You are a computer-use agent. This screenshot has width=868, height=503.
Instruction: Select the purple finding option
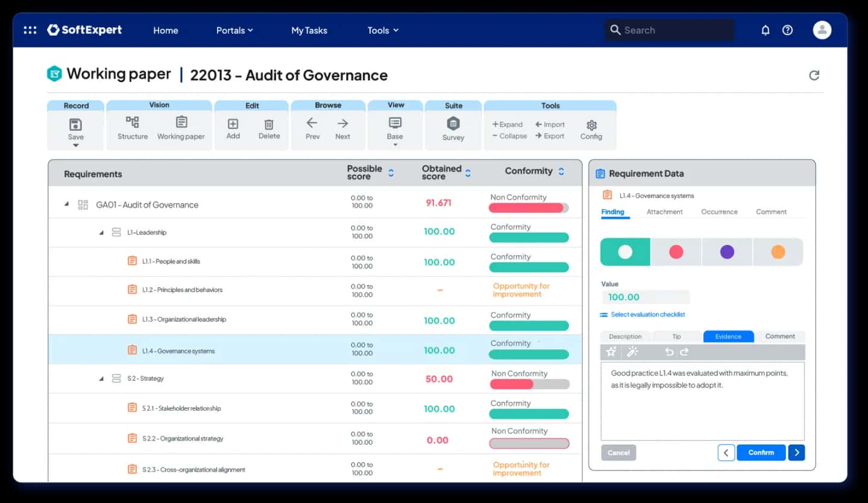click(728, 251)
